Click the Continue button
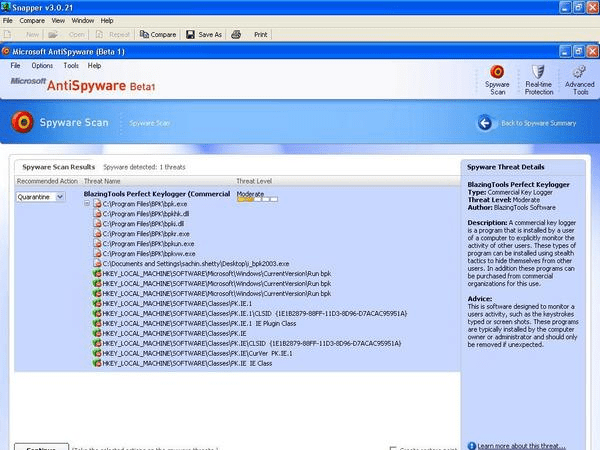Image resolution: width=600 pixels, height=450 pixels. 40,446
